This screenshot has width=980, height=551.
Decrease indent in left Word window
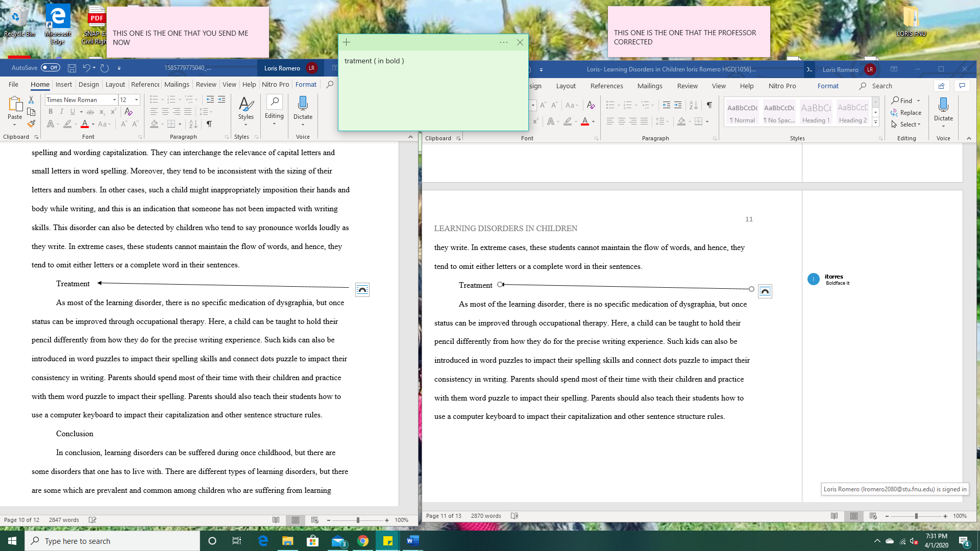click(x=210, y=99)
